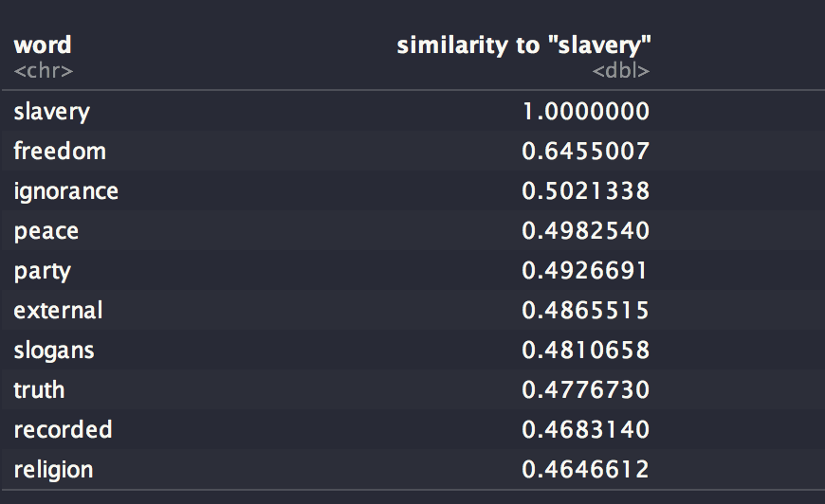Select the "recorded" word cell
The image size is (825, 504).
pos(63,430)
